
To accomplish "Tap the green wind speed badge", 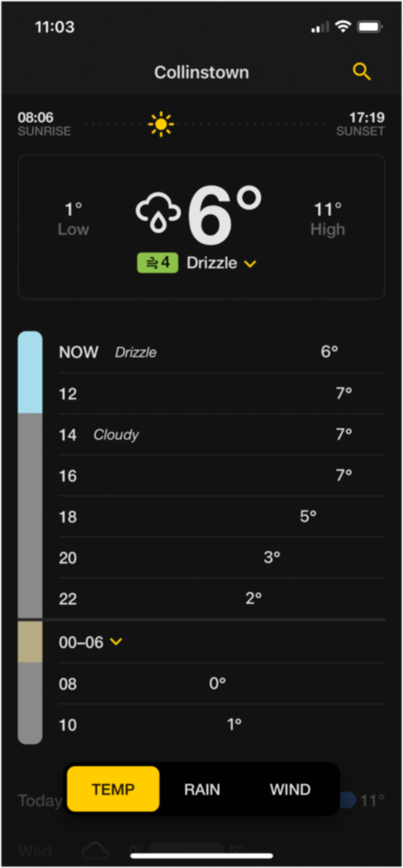I will 157,262.
